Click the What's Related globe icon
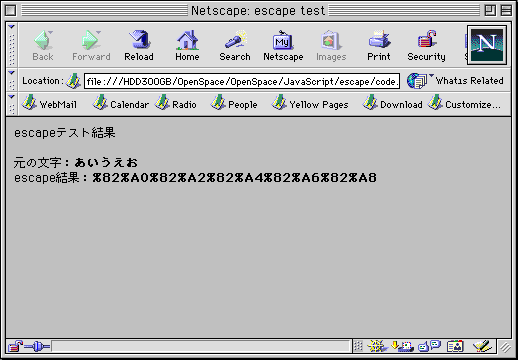Image resolution: width=518 pixels, height=360 pixels. point(416,81)
